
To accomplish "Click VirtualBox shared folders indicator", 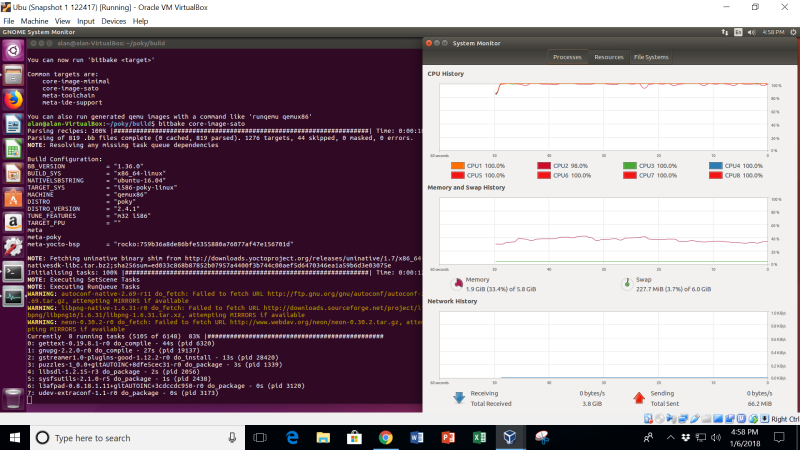I will 706,419.
